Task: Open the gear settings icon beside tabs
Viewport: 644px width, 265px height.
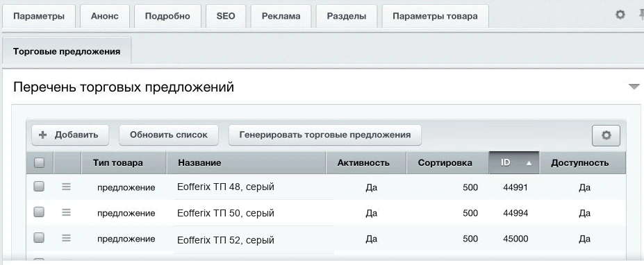Action: 620,15
